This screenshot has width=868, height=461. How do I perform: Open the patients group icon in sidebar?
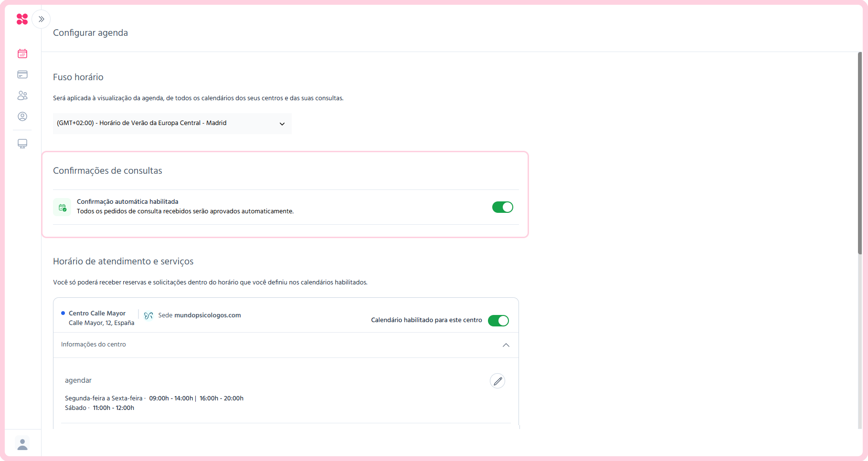click(22, 95)
